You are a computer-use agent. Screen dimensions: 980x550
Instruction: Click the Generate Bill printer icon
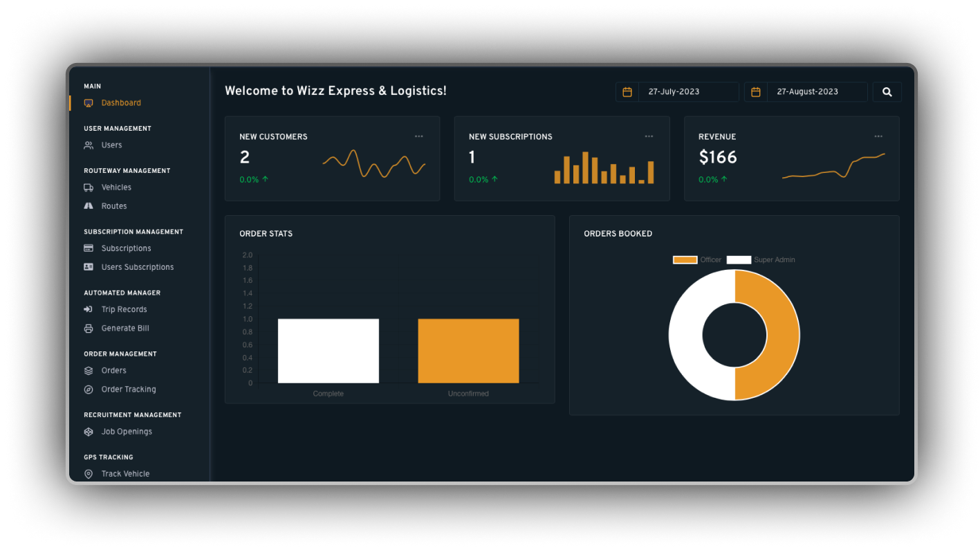(x=89, y=329)
